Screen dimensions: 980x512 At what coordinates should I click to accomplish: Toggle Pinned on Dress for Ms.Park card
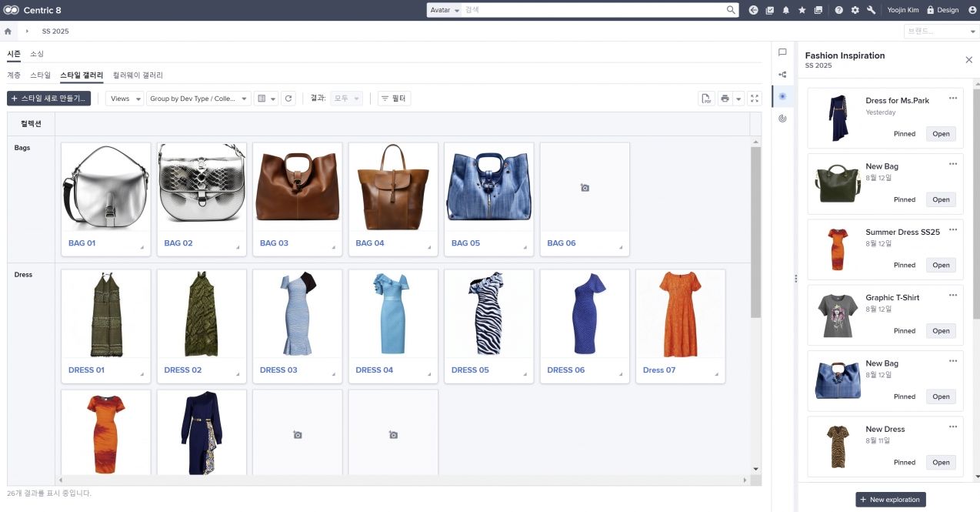[904, 134]
